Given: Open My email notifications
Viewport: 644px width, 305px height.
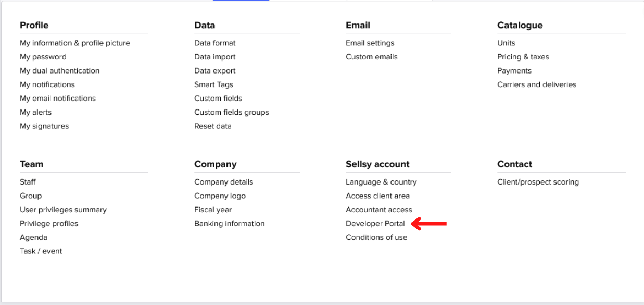Looking at the screenshot, I should point(58,99).
